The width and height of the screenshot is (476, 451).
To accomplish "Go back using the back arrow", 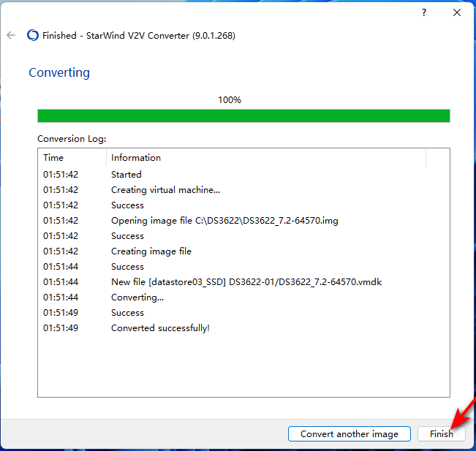I will [x=11, y=35].
